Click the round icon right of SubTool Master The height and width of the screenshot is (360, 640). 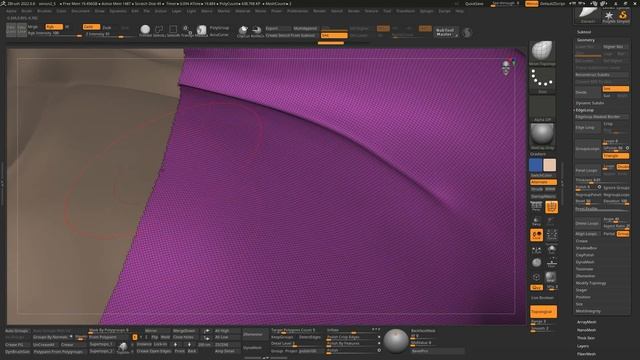[467, 32]
